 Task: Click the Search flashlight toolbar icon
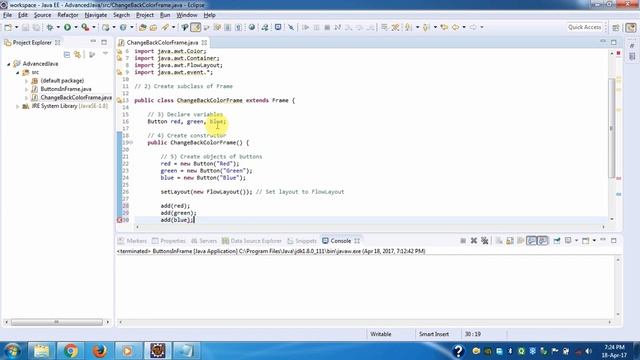(165, 27)
